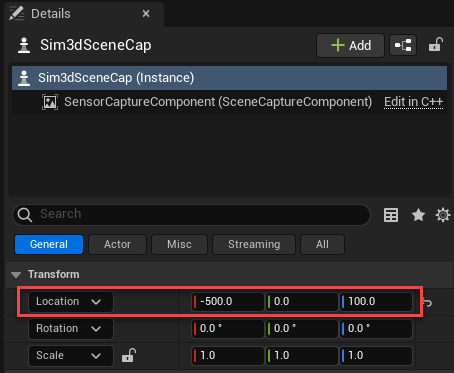Toggle the Details panel lock icon
Image resolution: width=454 pixels, height=373 pixels.
tap(436, 45)
